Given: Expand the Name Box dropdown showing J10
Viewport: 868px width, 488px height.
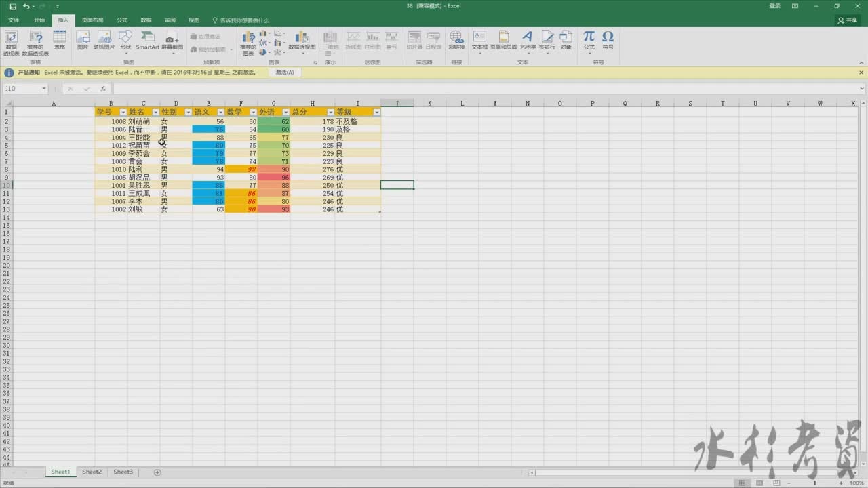Looking at the screenshot, I should point(44,89).
